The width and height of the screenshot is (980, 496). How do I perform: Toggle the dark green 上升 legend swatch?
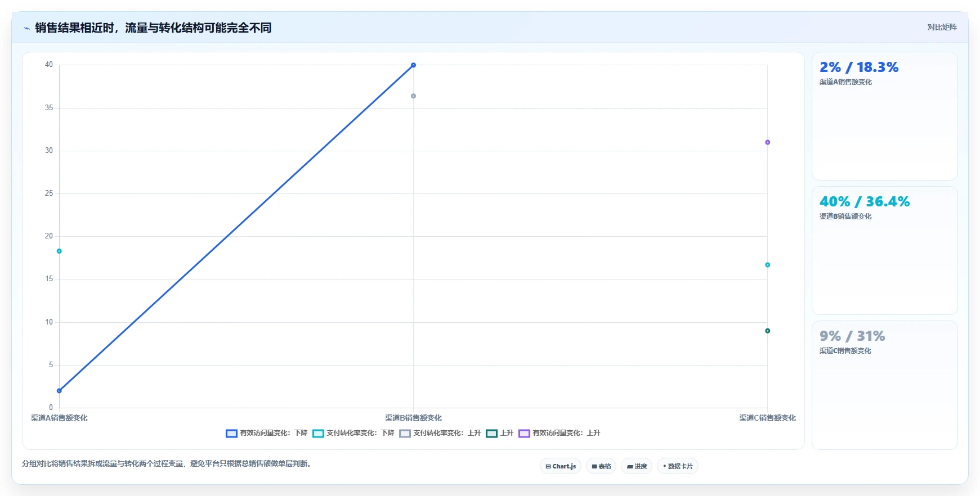pos(491,434)
